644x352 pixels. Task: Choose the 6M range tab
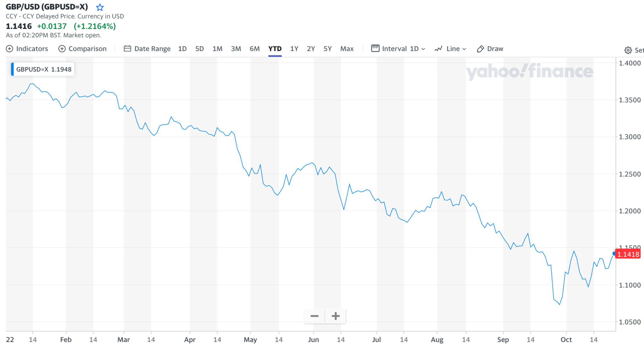(x=255, y=49)
